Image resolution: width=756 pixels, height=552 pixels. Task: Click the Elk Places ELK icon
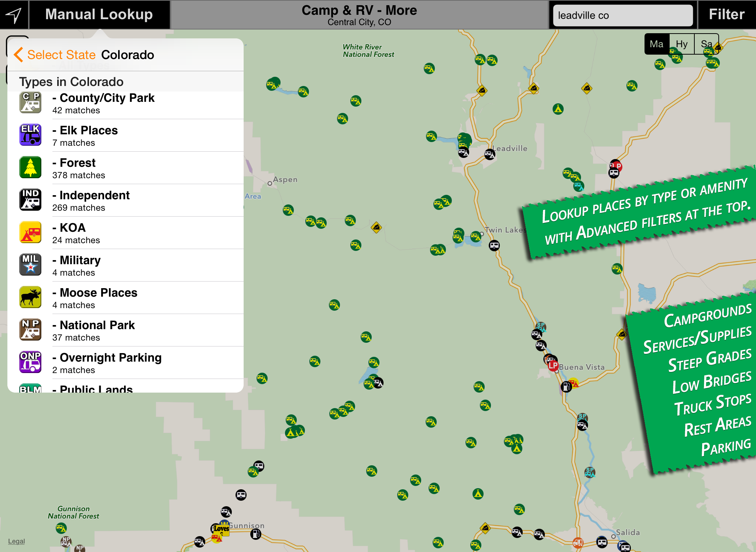point(30,135)
